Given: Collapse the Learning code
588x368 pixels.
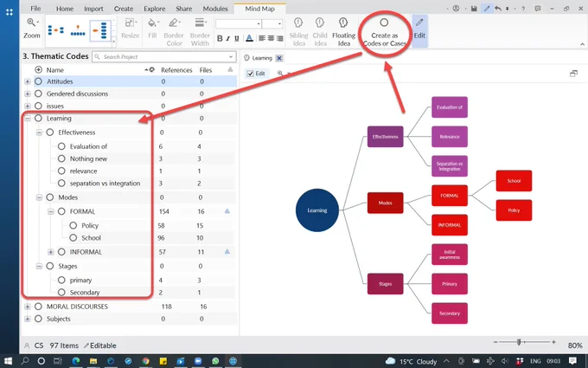Looking at the screenshot, I should [x=28, y=119].
